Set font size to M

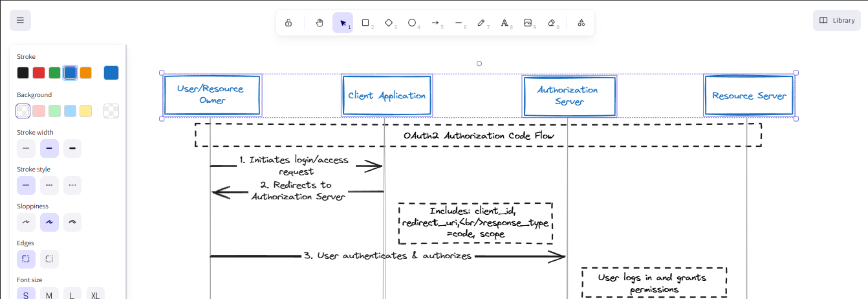[49, 294]
